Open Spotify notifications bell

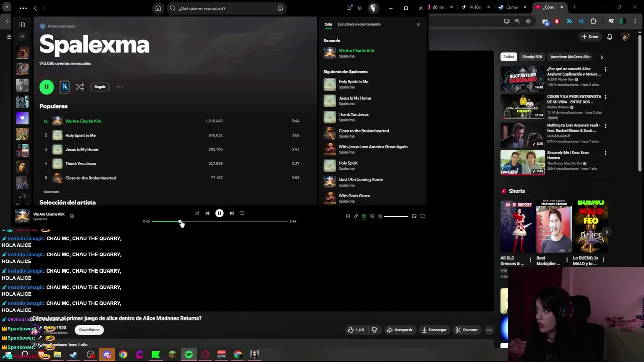(x=349, y=8)
